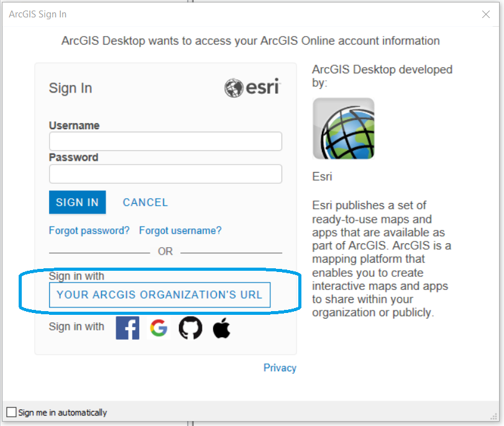The image size is (504, 426).
Task: Enable Sign me in automatically
Action: pyautogui.click(x=11, y=412)
